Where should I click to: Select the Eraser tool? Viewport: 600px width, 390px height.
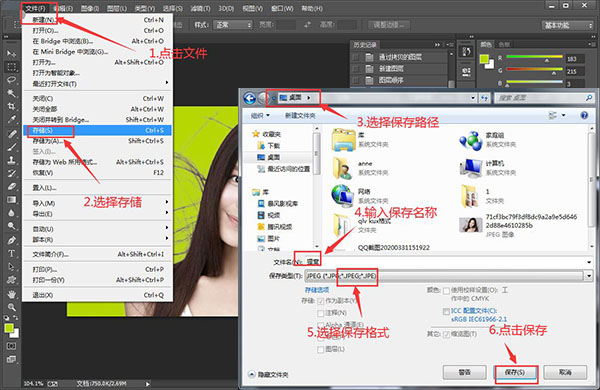11,186
